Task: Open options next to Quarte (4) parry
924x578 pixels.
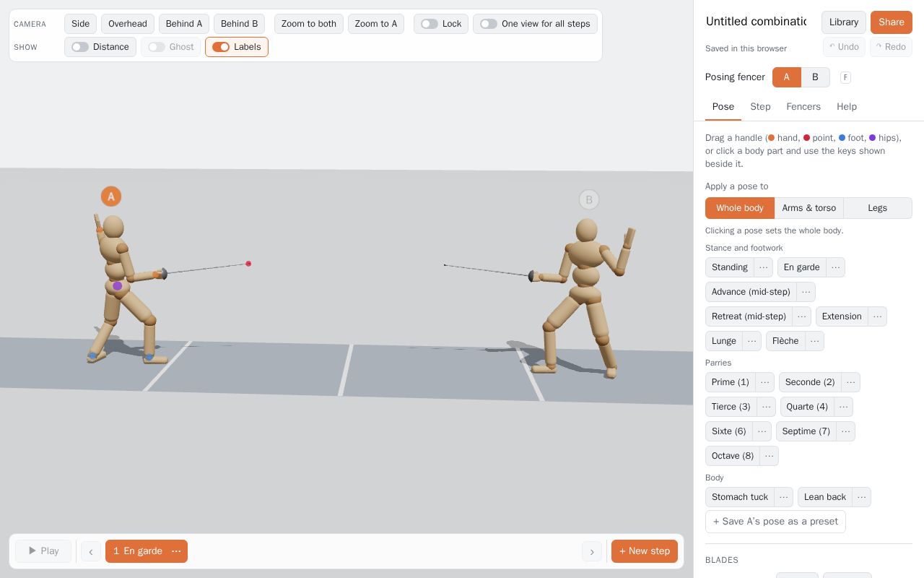Action: pyautogui.click(x=844, y=407)
